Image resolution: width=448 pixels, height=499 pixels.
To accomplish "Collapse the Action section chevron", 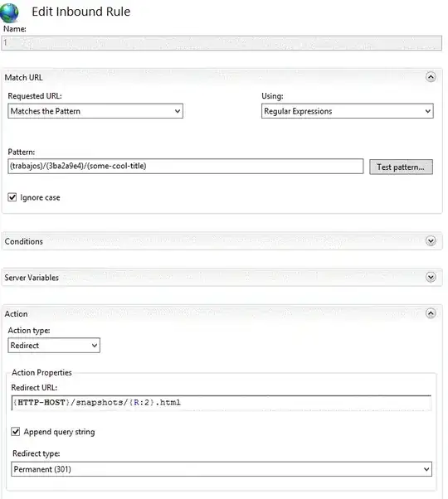I will tap(431, 313).
